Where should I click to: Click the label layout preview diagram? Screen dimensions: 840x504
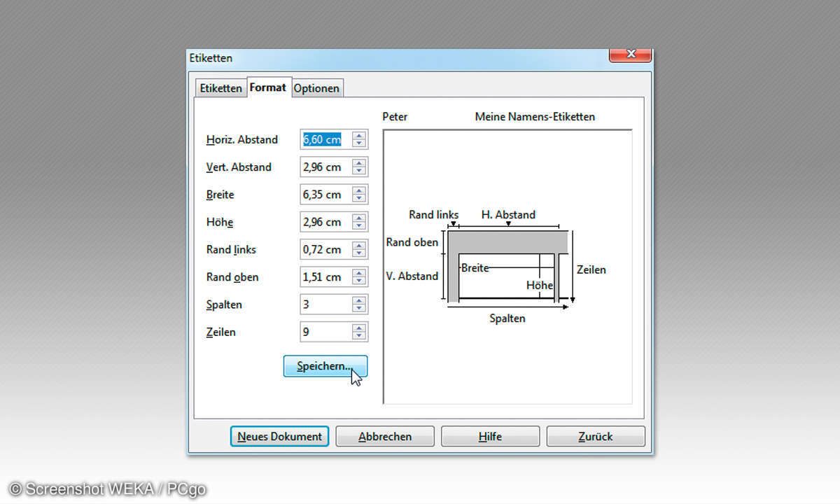508,267
